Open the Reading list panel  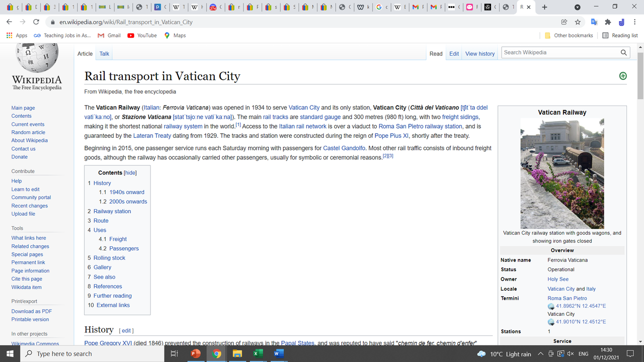click(x=620, y=36)
